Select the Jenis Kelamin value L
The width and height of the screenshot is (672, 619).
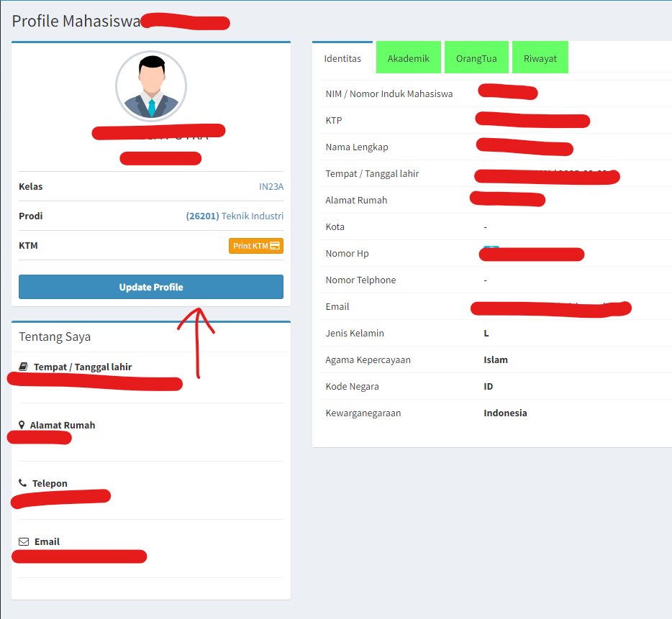pos(486,333)
